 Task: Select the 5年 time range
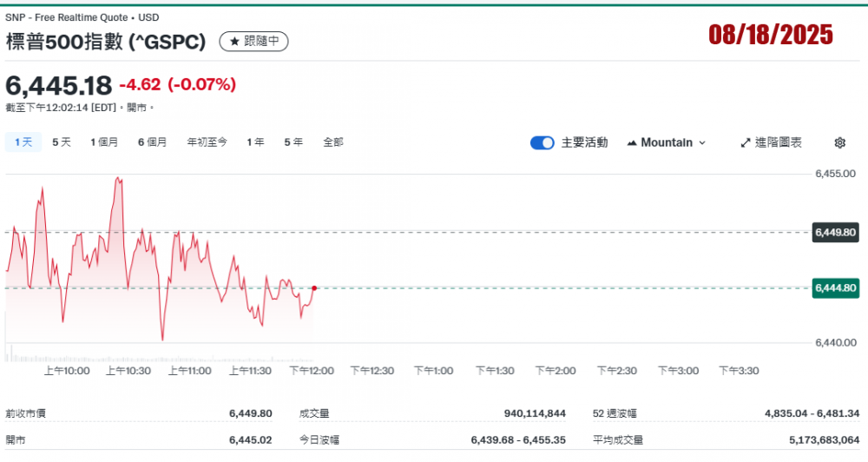pyautogui.click(x=293, y=142)
